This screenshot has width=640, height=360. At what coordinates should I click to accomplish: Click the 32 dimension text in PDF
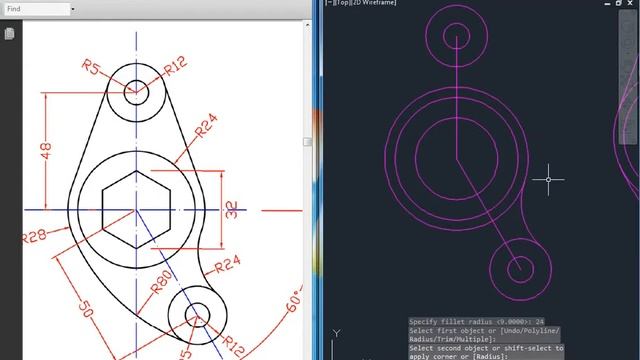pyautogui.click(x=231, y=209)
